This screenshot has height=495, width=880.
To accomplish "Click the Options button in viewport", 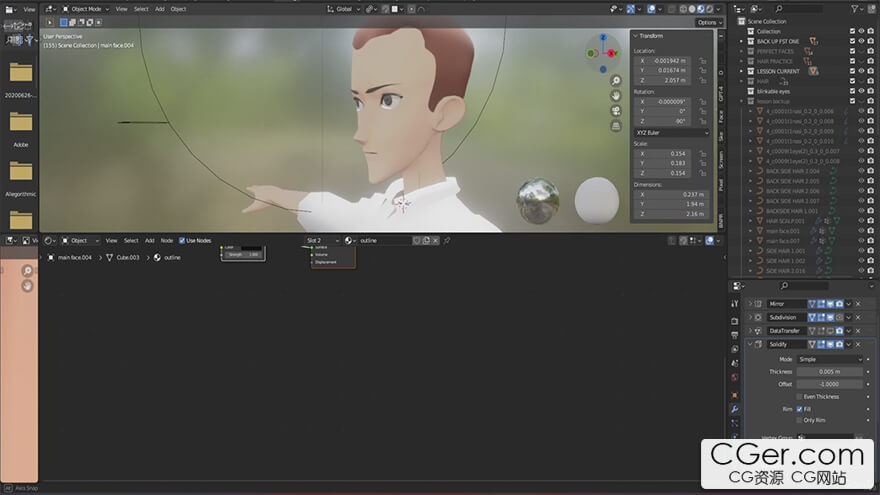I will [x=708, y=22].
